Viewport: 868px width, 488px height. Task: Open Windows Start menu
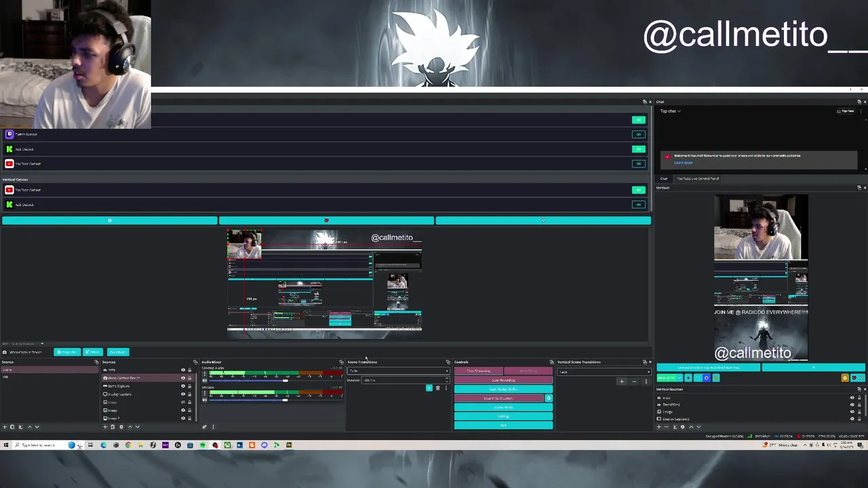tap(6, 445)
